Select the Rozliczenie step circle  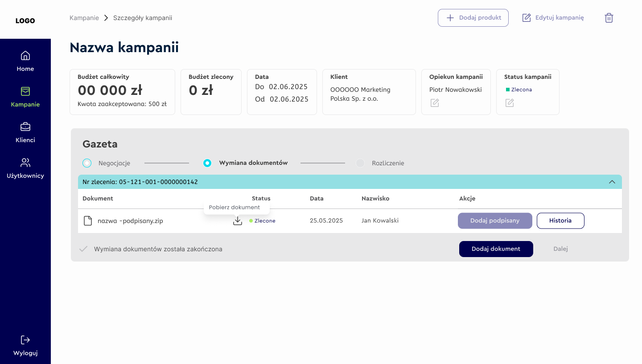[x=360, y=163]
